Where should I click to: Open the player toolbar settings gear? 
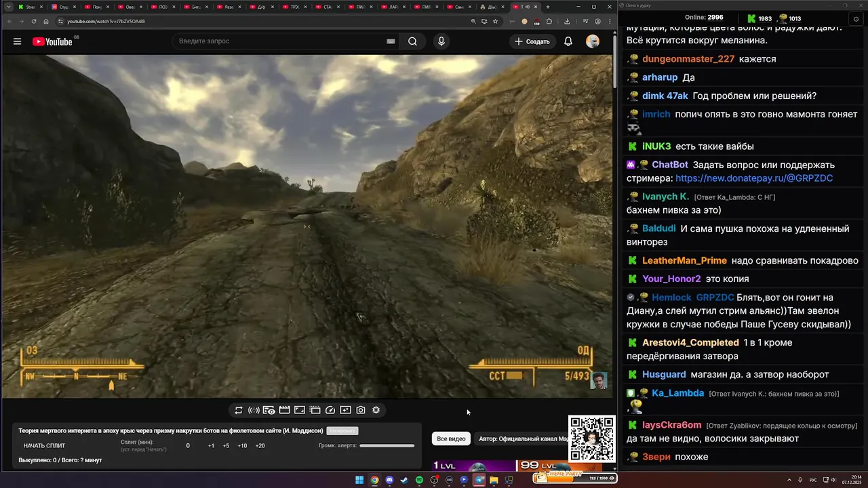(376, 410)
